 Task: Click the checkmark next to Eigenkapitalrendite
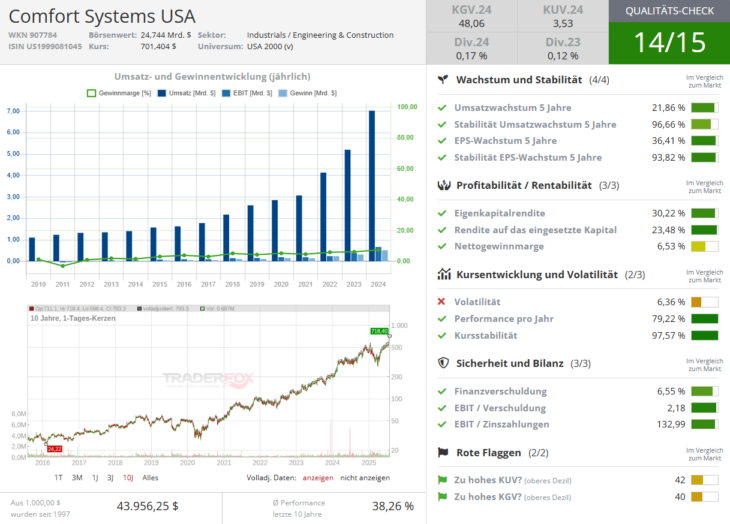442,213
